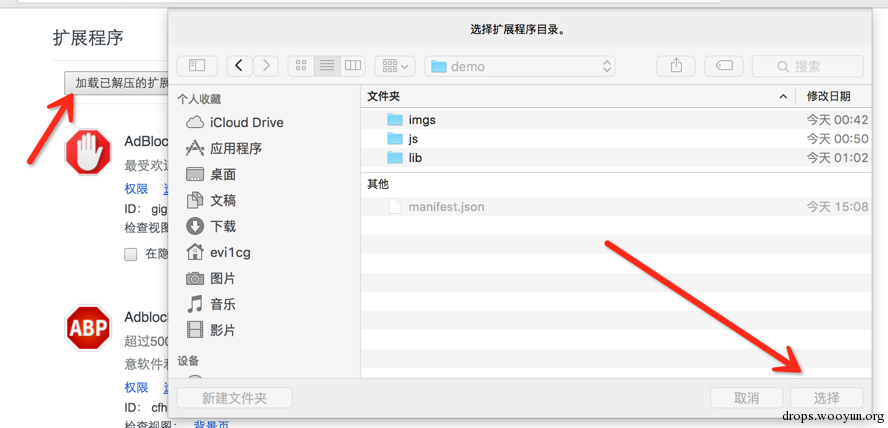Screen dimensions: 888x428
Task: Click the 取消 cancel button
Action: 746,398
